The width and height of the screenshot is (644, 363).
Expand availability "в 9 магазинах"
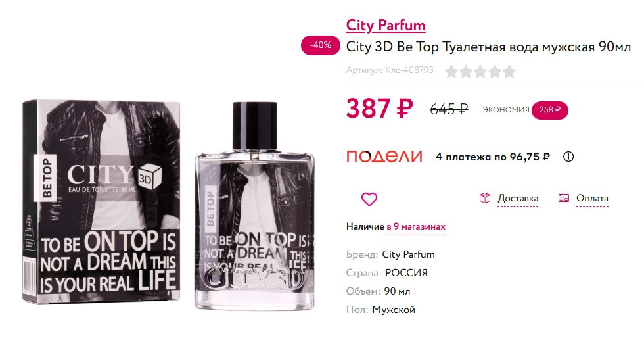[x=415, y=226]
